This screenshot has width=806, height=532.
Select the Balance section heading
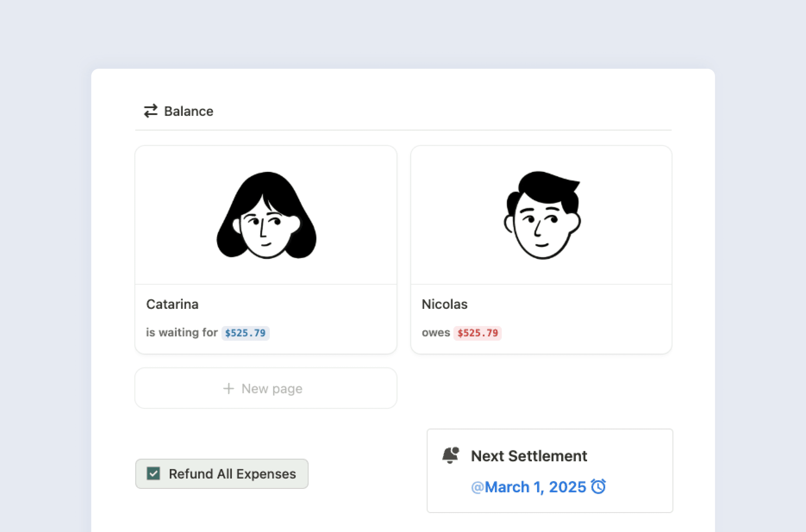pos(189,111)
